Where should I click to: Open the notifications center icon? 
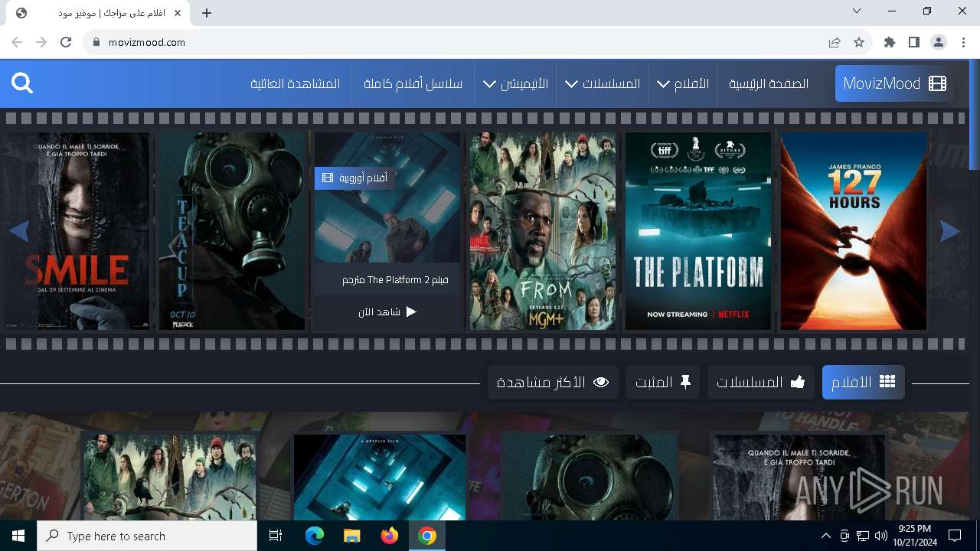[x=955, y=536]
